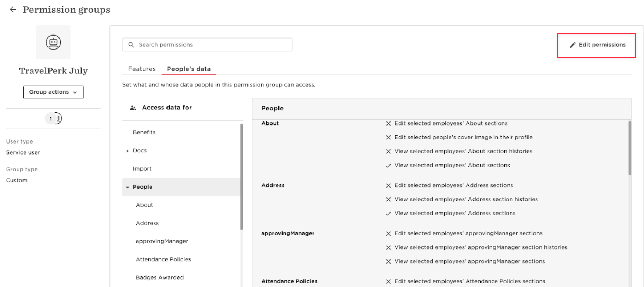Select the People's data tab

click(x=188, y=69)
